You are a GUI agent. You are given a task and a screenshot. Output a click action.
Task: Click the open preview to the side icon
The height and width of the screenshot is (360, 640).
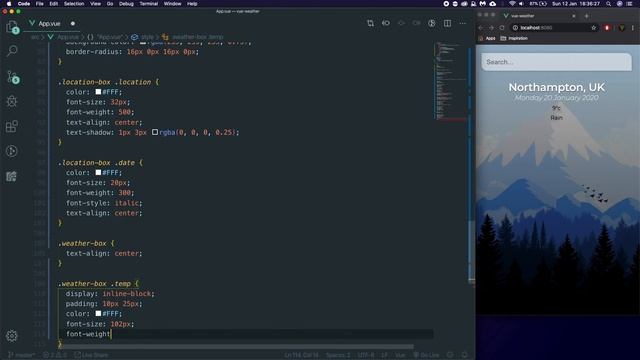point(432,23)
